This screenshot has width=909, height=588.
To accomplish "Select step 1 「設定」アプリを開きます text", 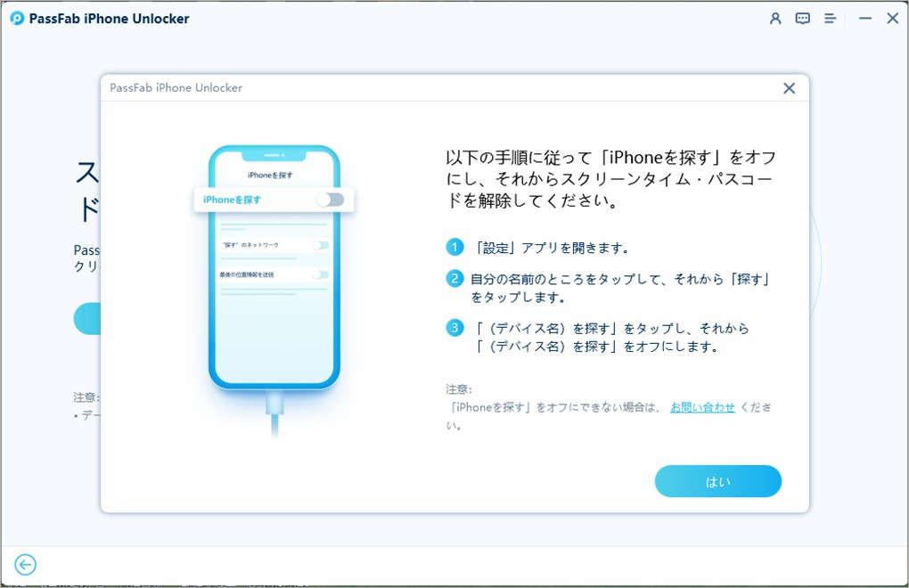I will pyautogui.click(x=551, y=248).
